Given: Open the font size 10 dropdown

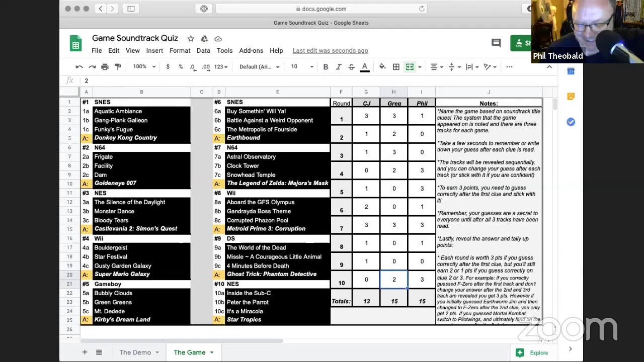Looking at the screenshot, I should pyautogui.click(x=302, y=67).
